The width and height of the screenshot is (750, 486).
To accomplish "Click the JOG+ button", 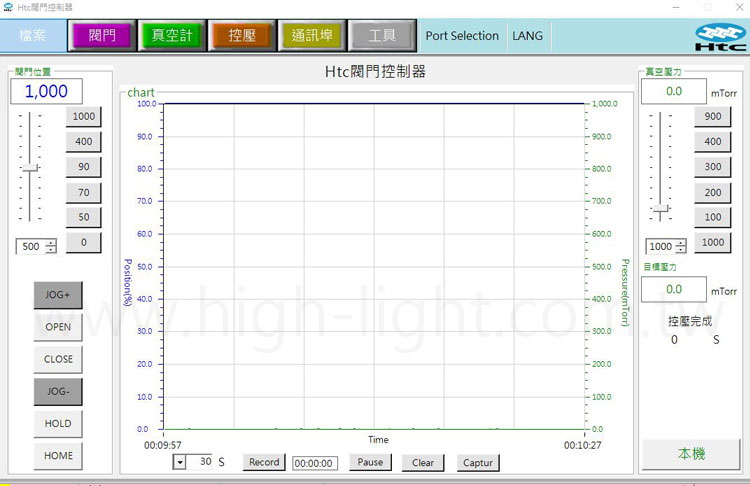I will point(58,295).
